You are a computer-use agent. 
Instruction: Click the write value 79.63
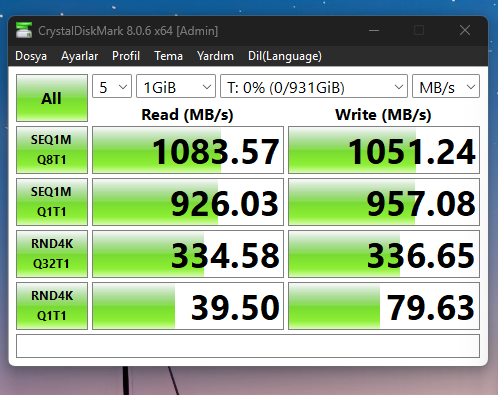point(384,306)
